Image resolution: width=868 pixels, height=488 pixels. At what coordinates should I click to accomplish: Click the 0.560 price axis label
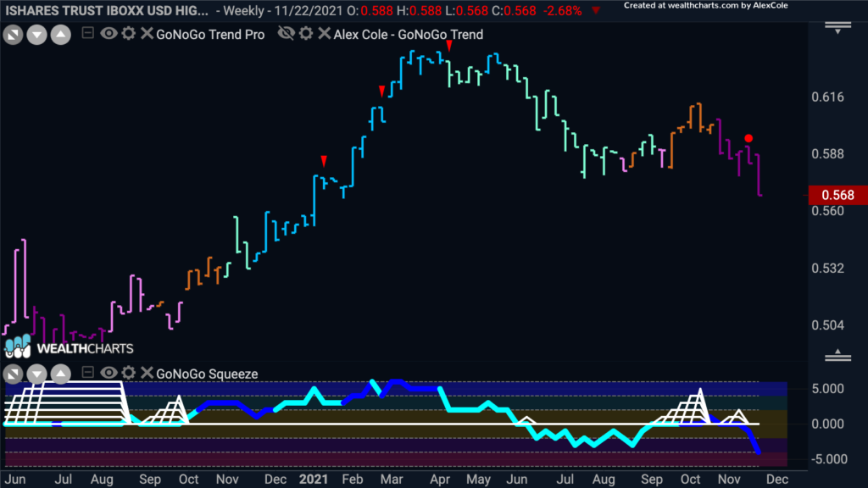(828, 211)
